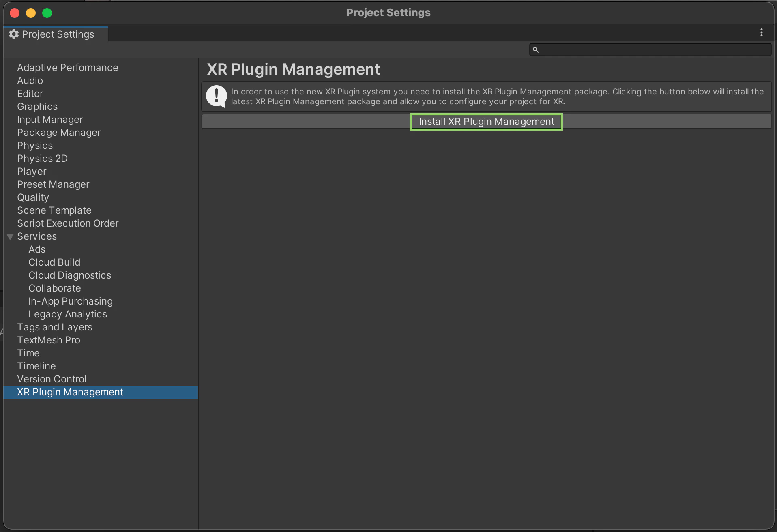Image resolution: width=777 pixels, height=532 pixels.
Task: Open the Ads service settings
Action: (37, 249)
